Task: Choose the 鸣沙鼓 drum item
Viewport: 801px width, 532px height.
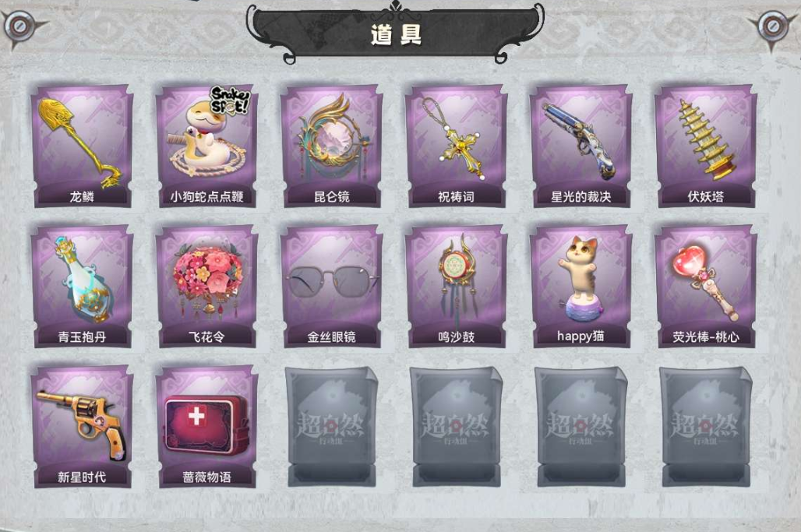Action: 456,287
